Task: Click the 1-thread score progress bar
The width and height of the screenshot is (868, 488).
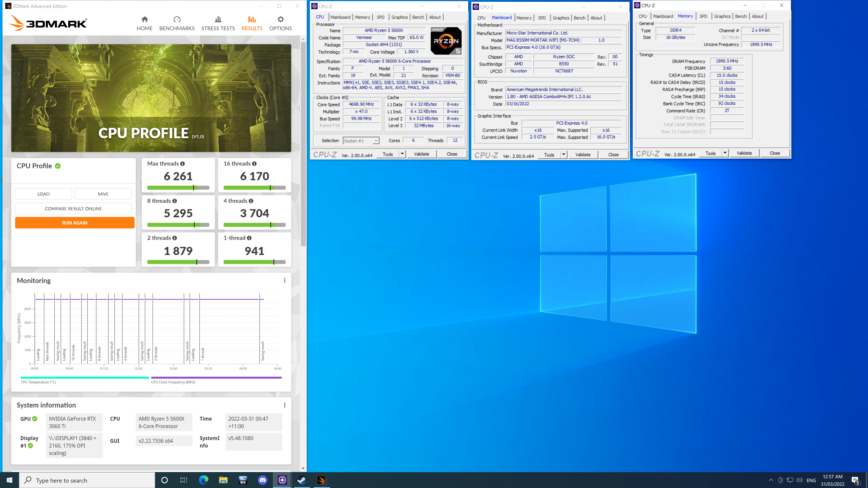Action: [x=254, y=262]
